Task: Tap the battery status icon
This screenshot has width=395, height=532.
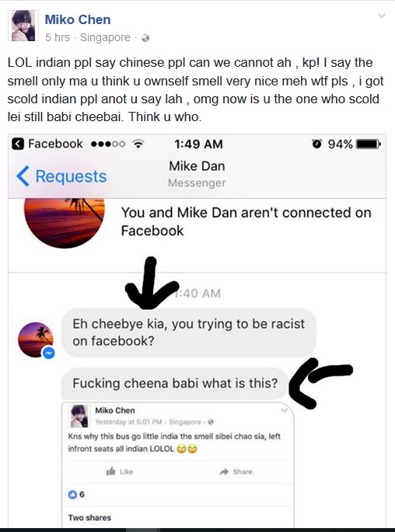Action: [368, 144]
